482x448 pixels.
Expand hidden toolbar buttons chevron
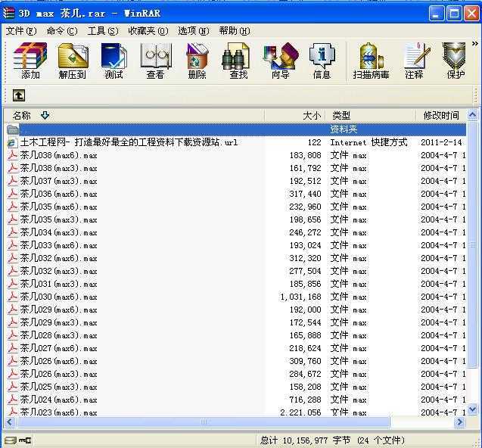coord(475,44)
